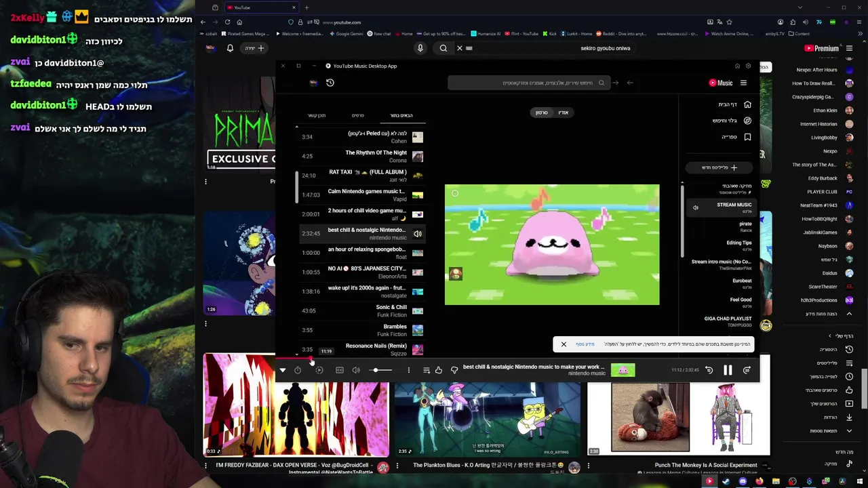The image size is (868, 488).
Task: Play RAT TAXI full album in queue
Action: (362, 176)
